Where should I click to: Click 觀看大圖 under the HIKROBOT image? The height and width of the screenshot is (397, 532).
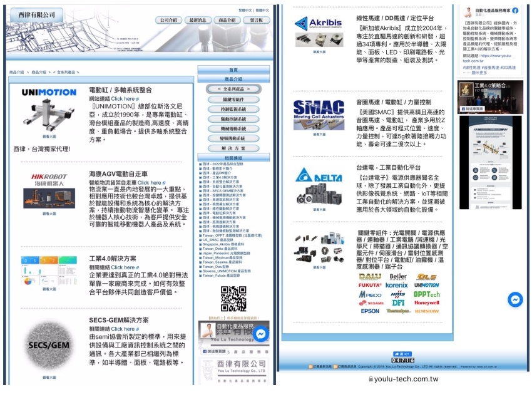[49, 214]
